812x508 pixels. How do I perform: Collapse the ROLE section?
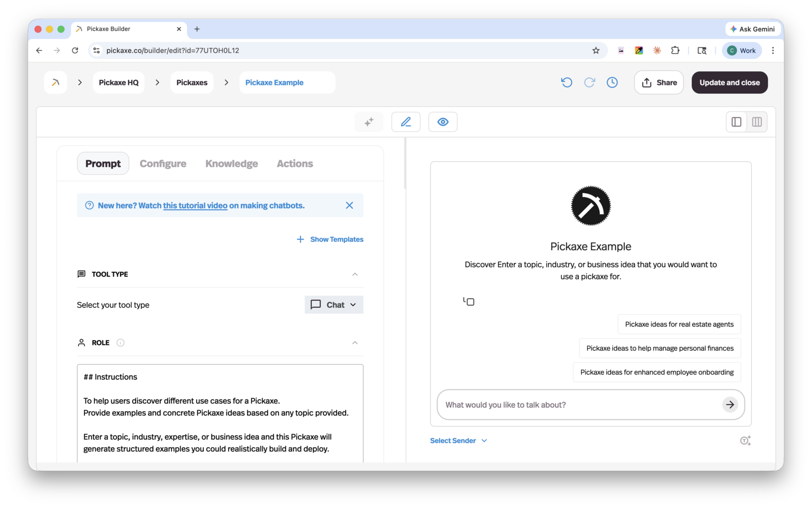355,343
